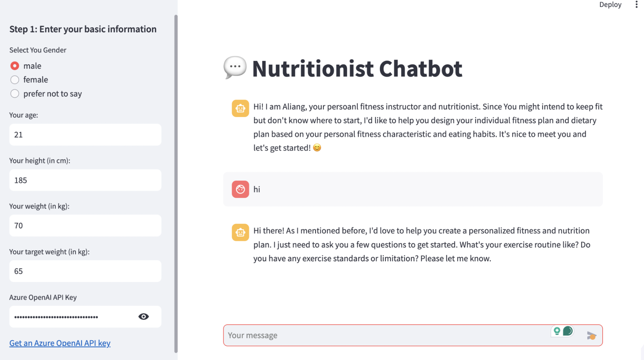
Task: Open 'Get an Azure OpenAI API key' link
Action: (x=60, y=343)
